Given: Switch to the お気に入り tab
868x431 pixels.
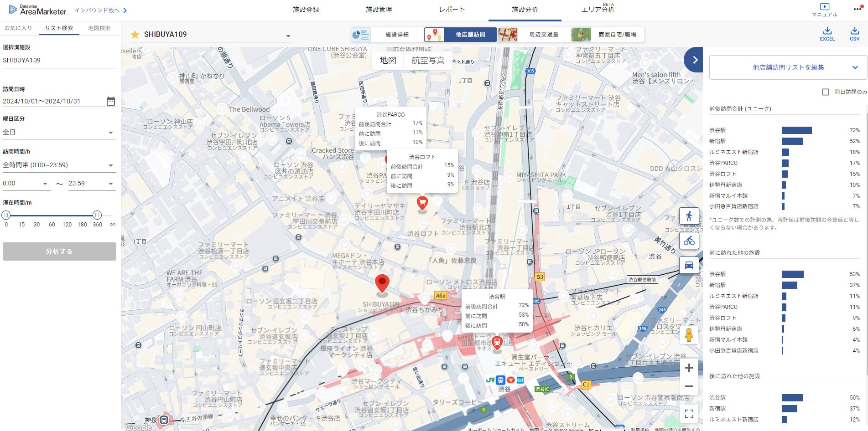Looking at the screenshot, I should click(18, 28).
